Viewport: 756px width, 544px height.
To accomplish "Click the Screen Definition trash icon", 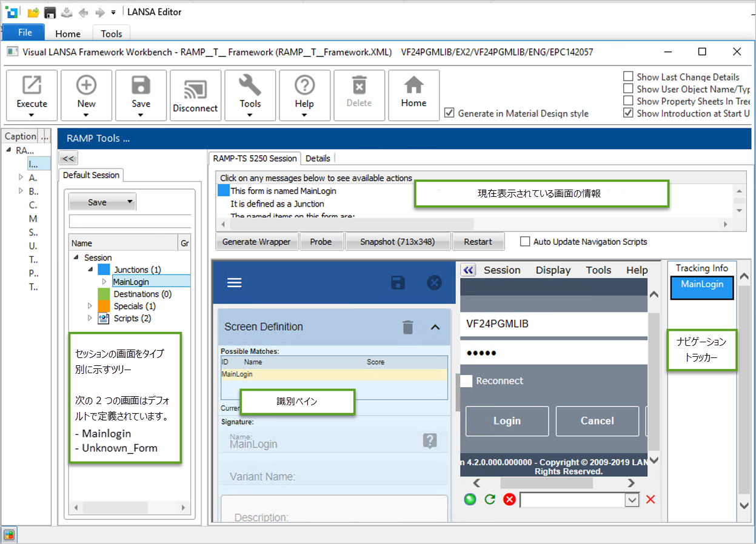I will coord(408,327).
